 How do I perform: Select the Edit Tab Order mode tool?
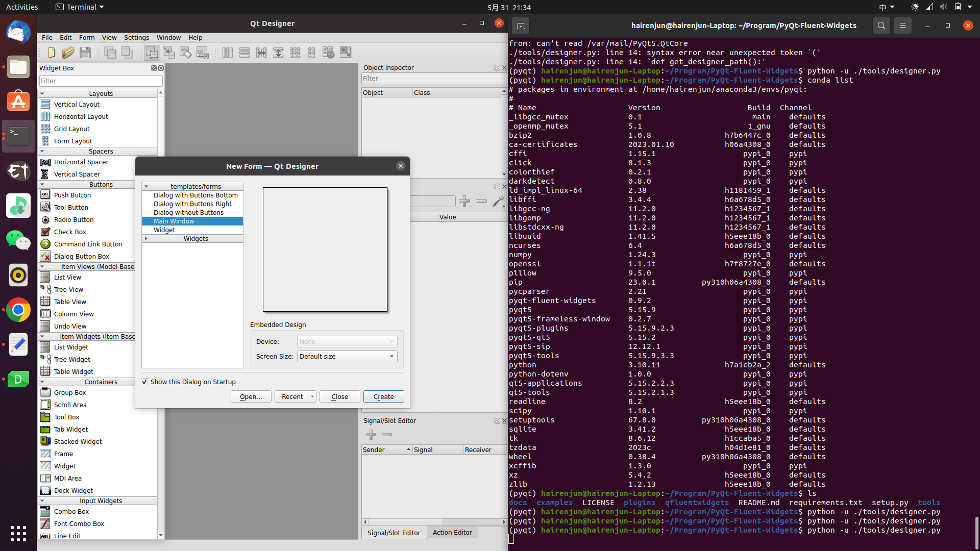pos(203,53)
